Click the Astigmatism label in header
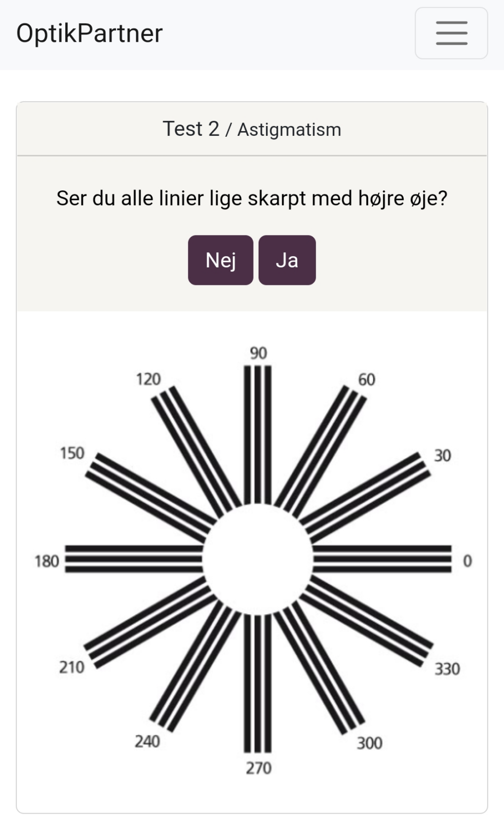This screenshot has height=826, width=504. tap(289, 130)
